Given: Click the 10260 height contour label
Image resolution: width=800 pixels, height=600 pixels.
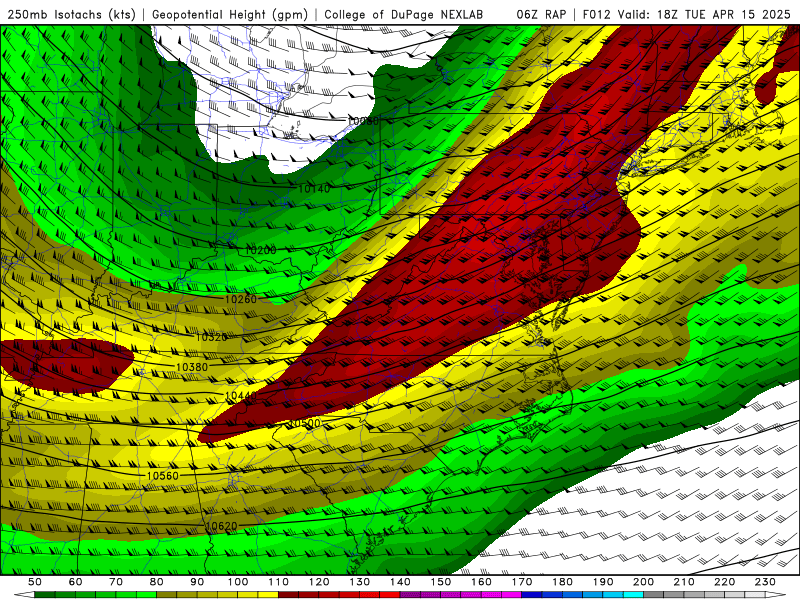Looking at the screenshot, I should click(x=241, y=299).
